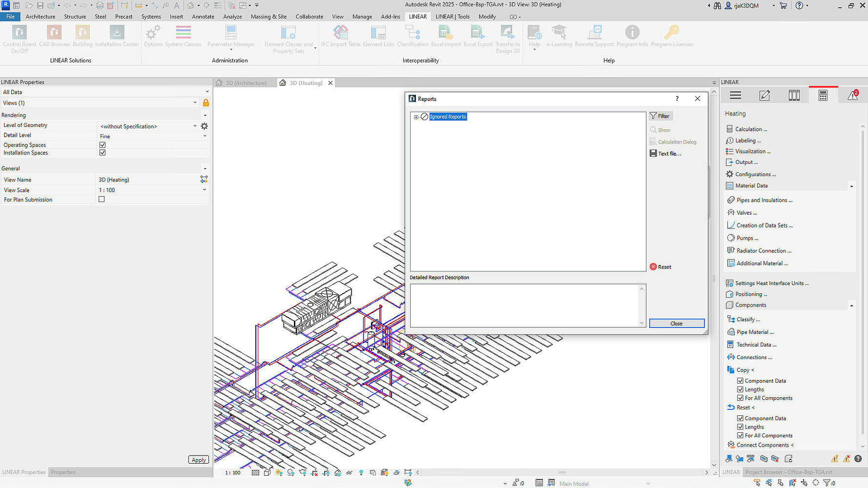Open the Revit Help question mark icon
This screenshot has height=488, width=868.
(799, 5)
